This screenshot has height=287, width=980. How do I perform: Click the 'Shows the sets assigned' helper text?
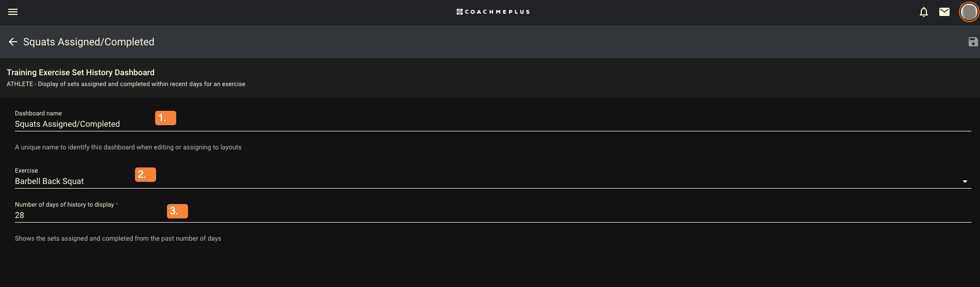(x=118, y=239)
